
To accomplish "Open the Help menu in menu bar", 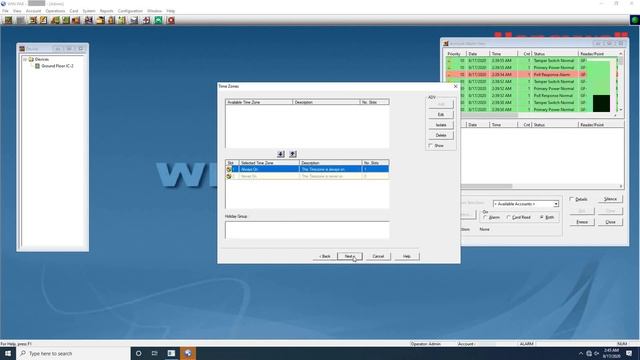I will coord(171,11).
